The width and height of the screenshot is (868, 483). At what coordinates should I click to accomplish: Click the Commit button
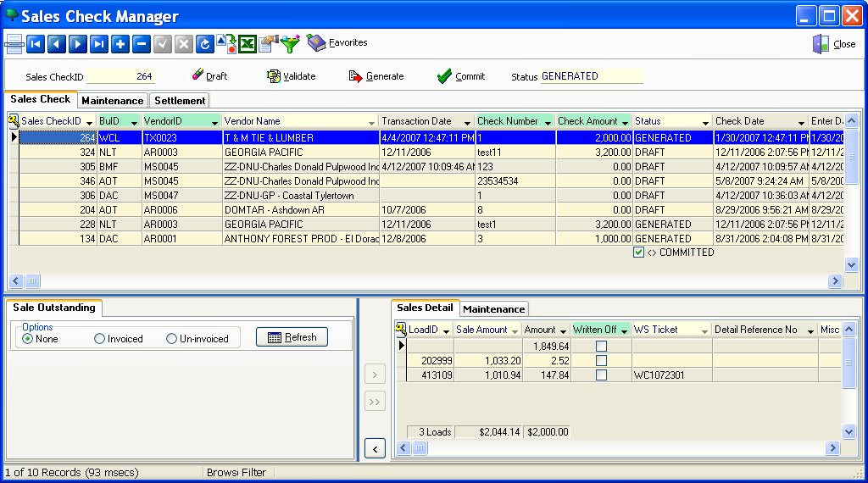461,76
